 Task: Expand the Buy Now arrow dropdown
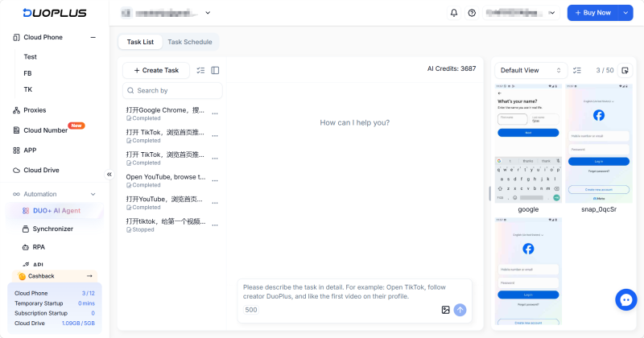[x=625, y=13]
